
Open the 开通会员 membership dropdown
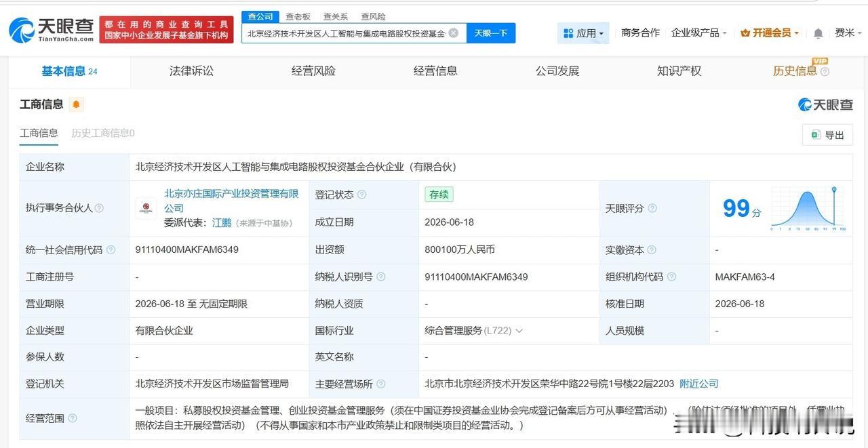point(770,33)
